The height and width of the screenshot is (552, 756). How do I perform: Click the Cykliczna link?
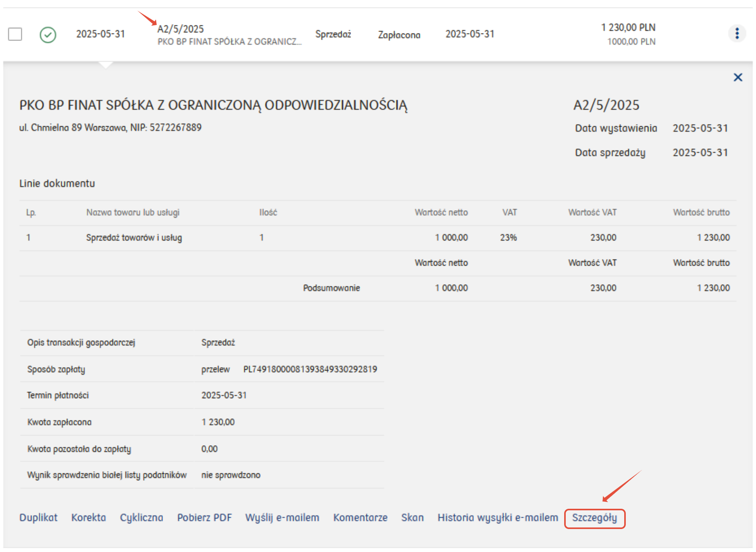(x=141, y=517)
